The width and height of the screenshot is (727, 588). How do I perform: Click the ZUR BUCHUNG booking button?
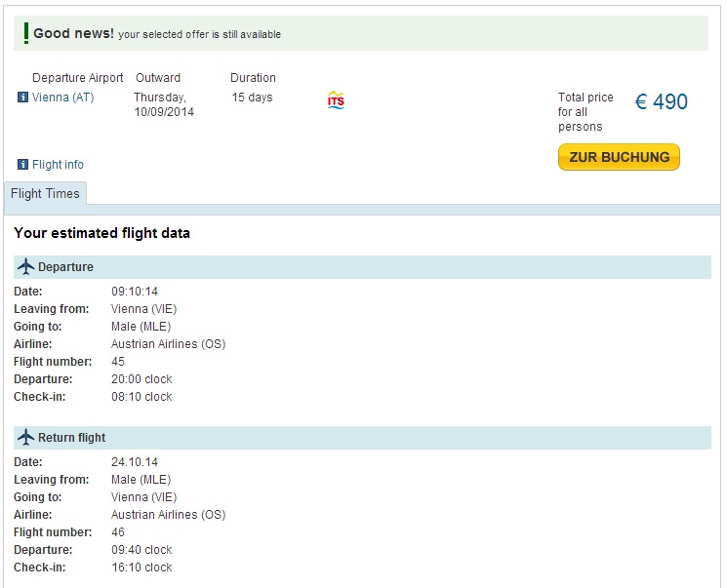(619, 157)
